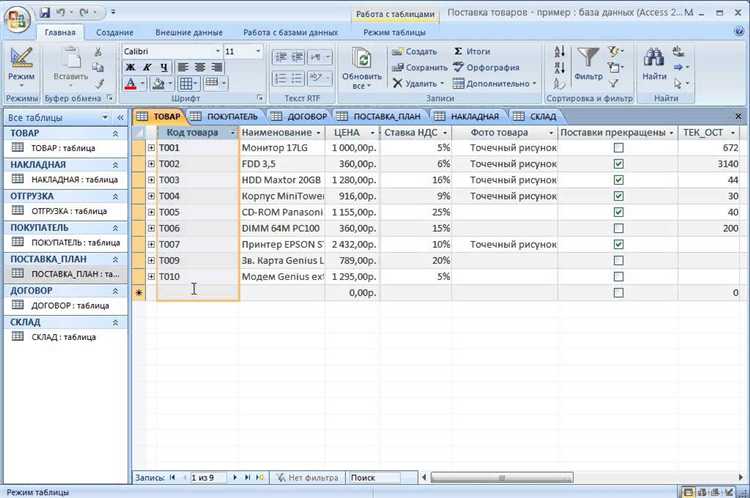The image size is (750, 498).
Task: Click Итоги totals button
Action: [x=472, y=52]
